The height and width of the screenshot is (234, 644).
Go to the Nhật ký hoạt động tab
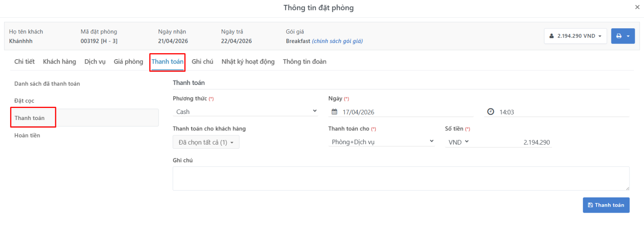[248, 62]
